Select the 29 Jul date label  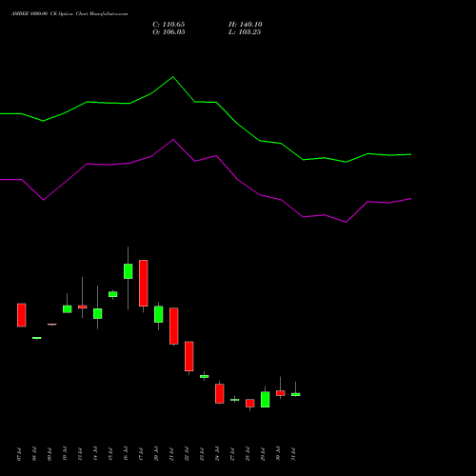click(263, 454)
